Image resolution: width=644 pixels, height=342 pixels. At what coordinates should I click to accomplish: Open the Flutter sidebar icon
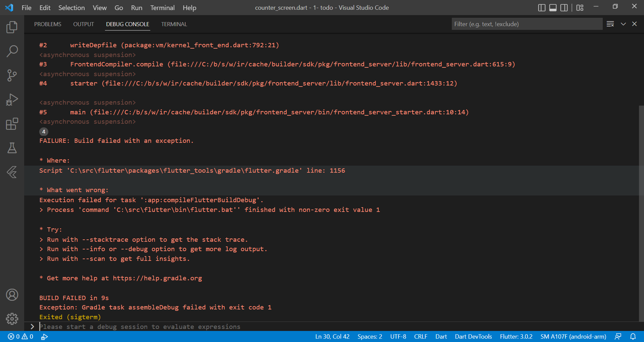coord(12,172)
